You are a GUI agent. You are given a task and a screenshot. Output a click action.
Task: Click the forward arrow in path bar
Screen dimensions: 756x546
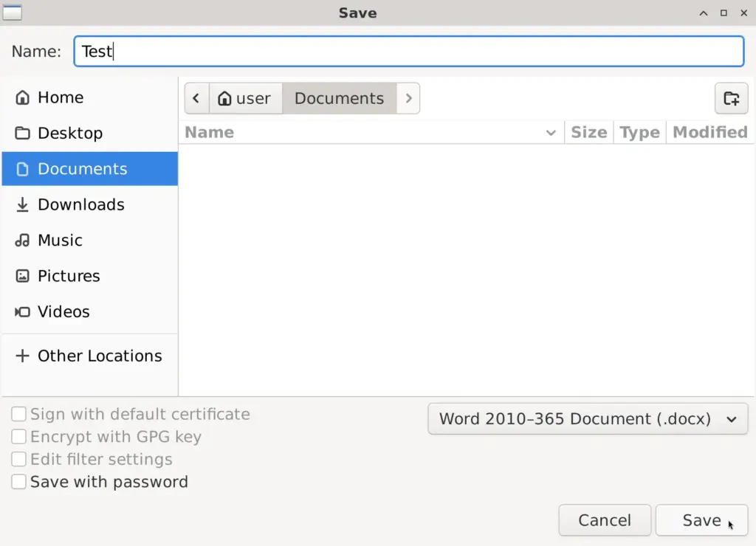(x=408, y=98)
